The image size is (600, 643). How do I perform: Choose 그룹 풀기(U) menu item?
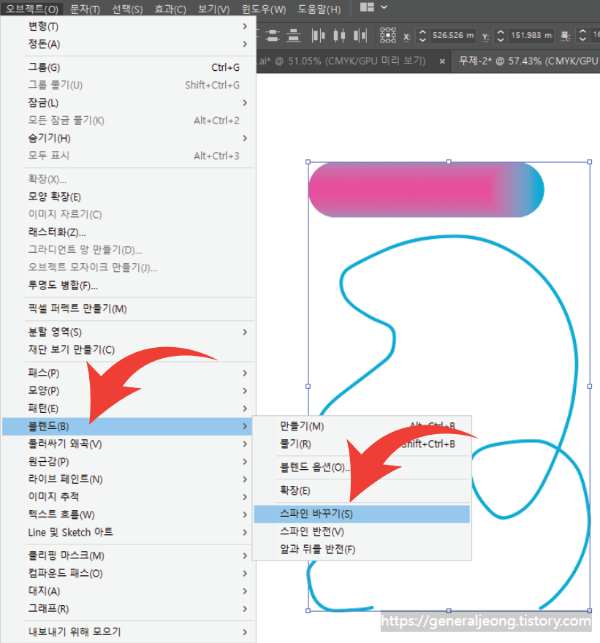tap(129, 85)
